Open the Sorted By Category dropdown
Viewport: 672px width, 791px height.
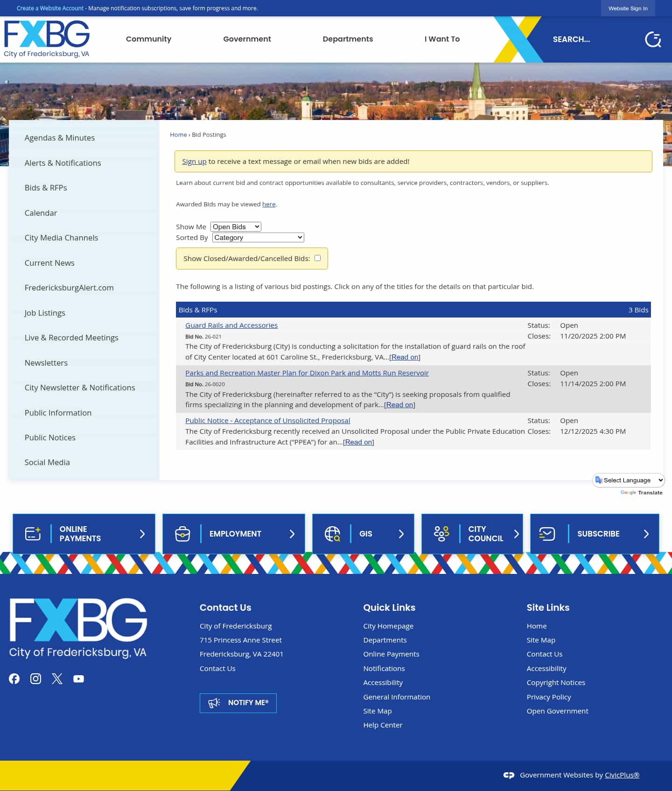coord(258,238)
